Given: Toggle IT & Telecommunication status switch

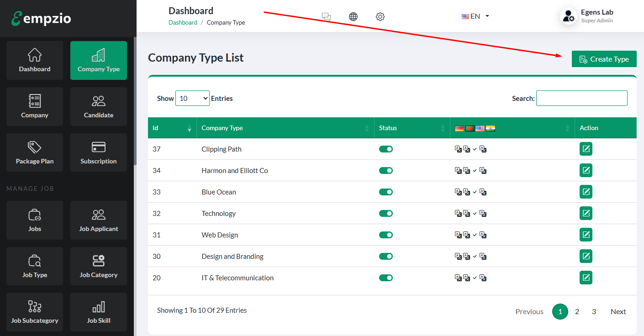Looking at the screenshot, I should [x=386, y=278].
